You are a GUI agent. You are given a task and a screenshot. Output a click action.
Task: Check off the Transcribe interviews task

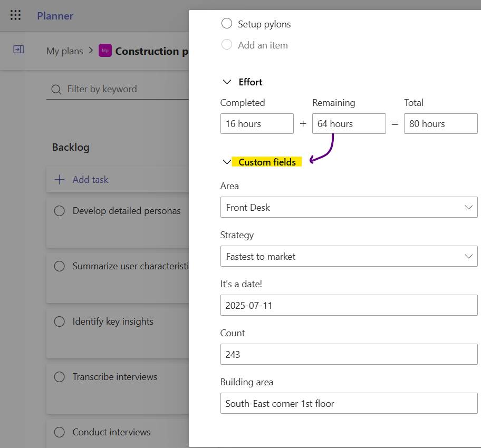(60, 377)
